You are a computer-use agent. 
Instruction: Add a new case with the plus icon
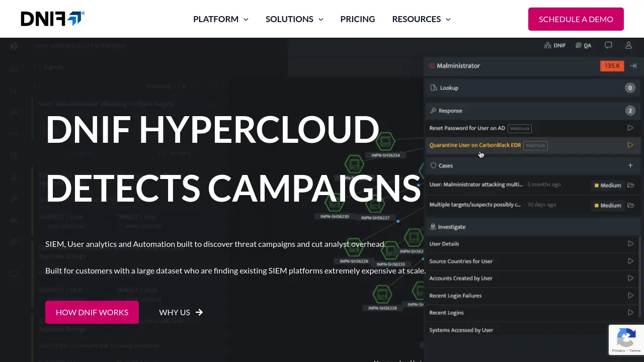point(630,165)
